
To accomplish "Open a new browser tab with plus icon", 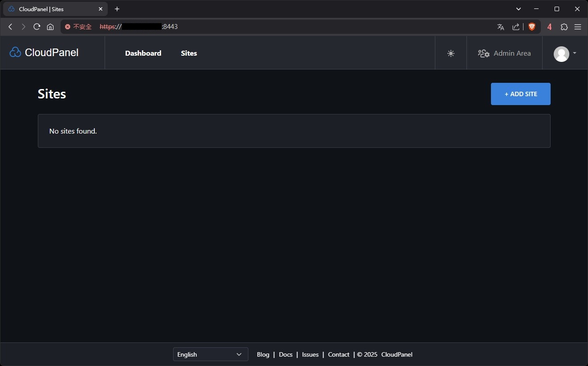I will pyautogui.click(x=117, y=9).
